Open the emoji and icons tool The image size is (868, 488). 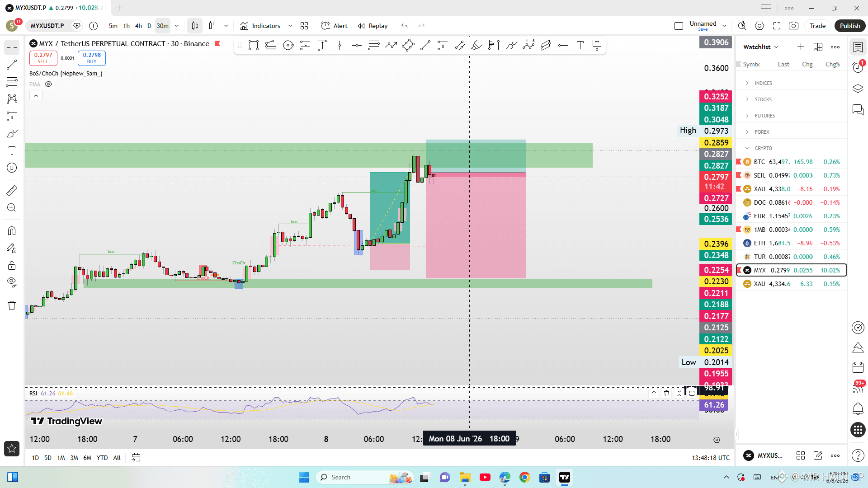coord(12,168)
